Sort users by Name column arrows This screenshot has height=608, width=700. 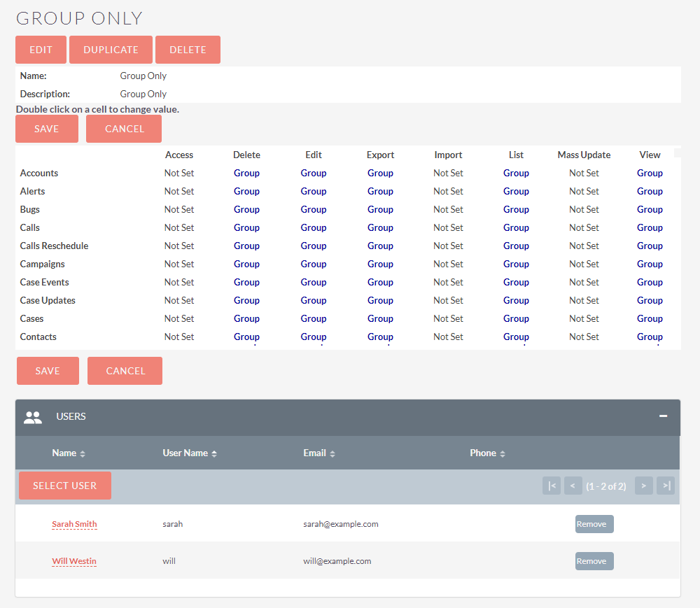coord(83,454)
